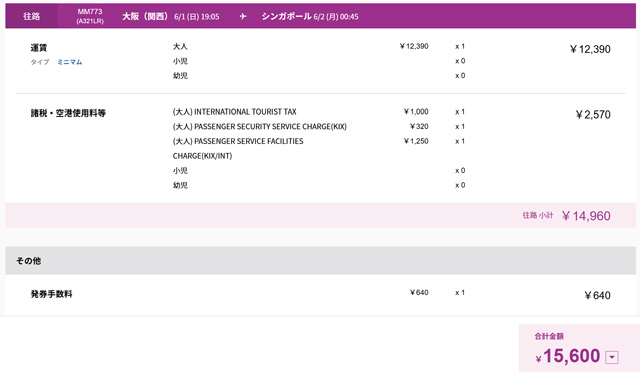This screenshot has height=374, width=640.
Task: Click the aircraft type (A321LR)
Action: pos(90,21)
